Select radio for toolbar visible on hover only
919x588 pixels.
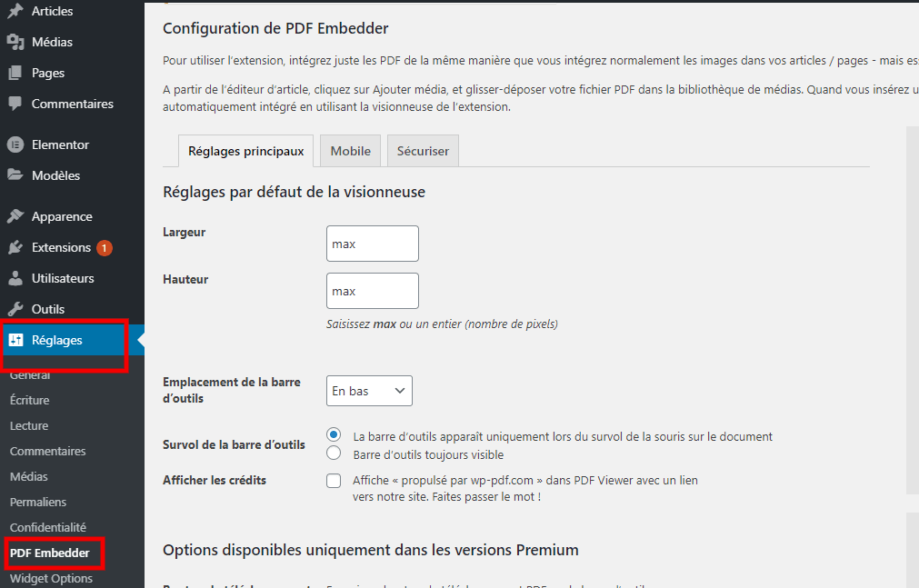(x=334, y=435)
